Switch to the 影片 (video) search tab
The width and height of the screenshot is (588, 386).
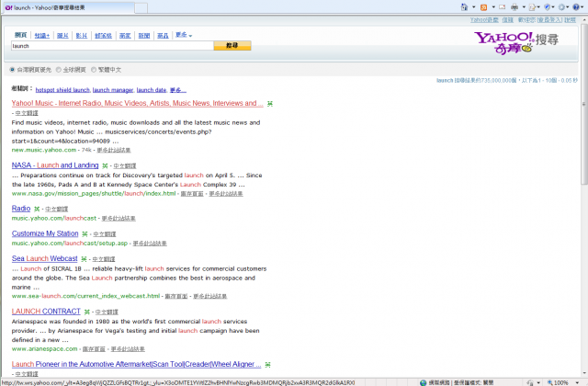coord(82,36)
